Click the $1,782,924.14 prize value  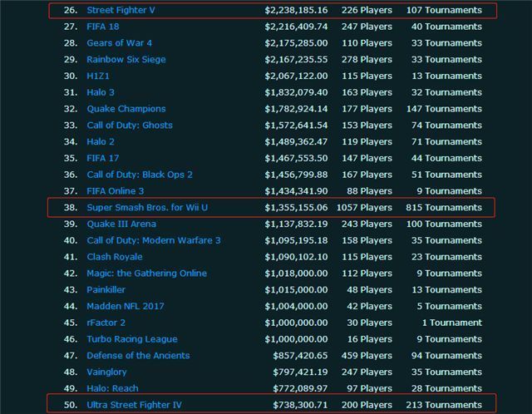pyautogui.click(x=296, y=109)
